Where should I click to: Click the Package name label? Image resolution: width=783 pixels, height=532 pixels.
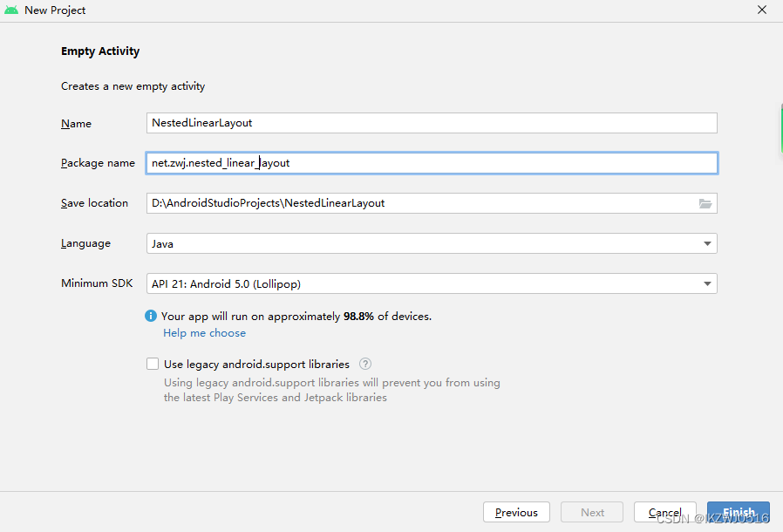(x=98, y=163)
